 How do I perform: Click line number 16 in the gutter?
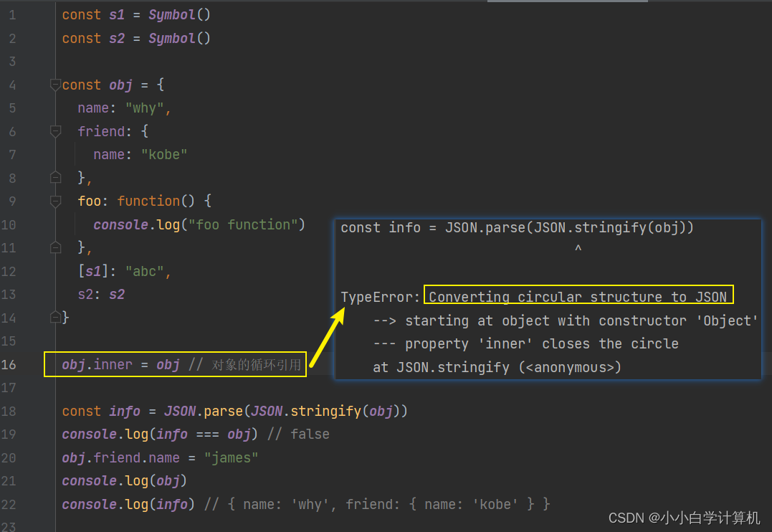pos(9,364)
